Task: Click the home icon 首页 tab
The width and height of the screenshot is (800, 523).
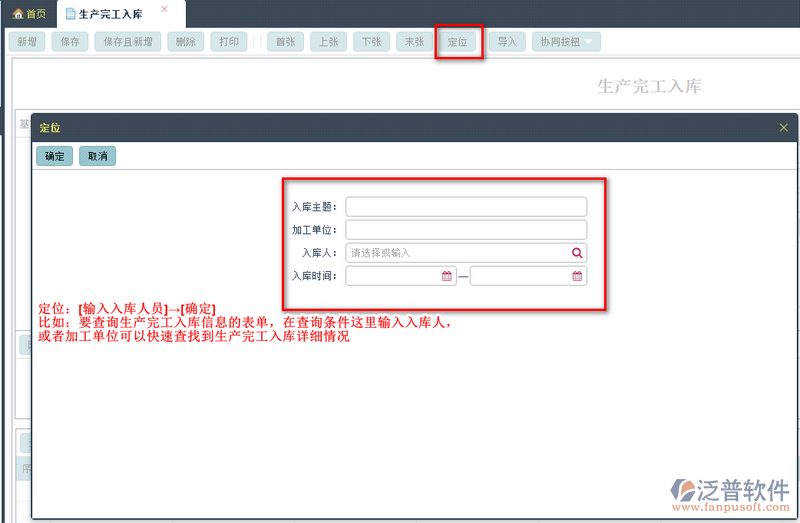Action: point(29,14)
